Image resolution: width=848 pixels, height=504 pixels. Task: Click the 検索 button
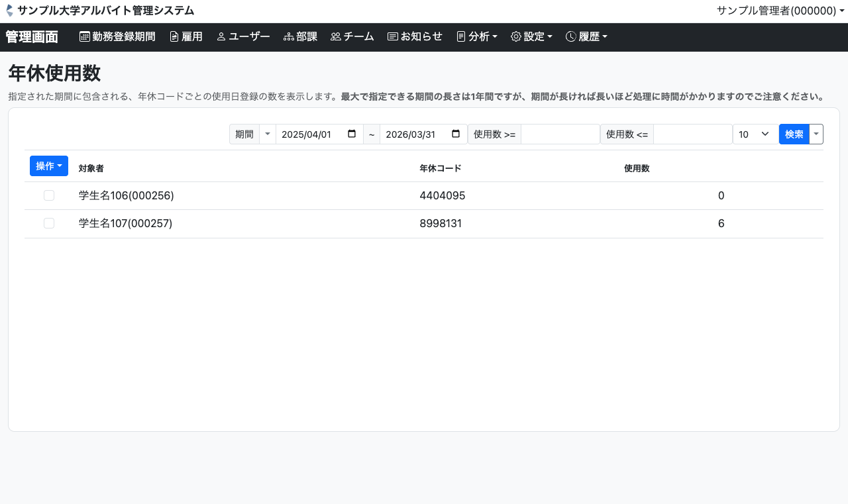click(794, 134)
